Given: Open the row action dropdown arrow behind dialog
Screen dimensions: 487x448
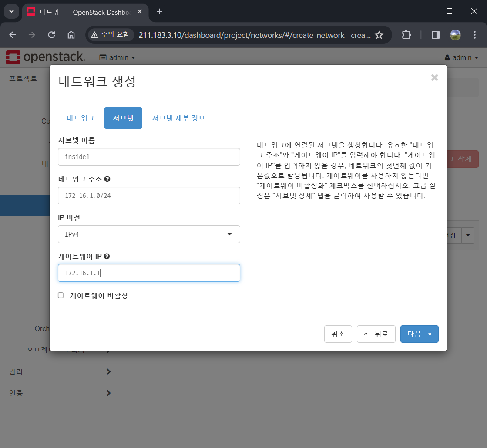Looking at the screenshot, I should point(468,235).
